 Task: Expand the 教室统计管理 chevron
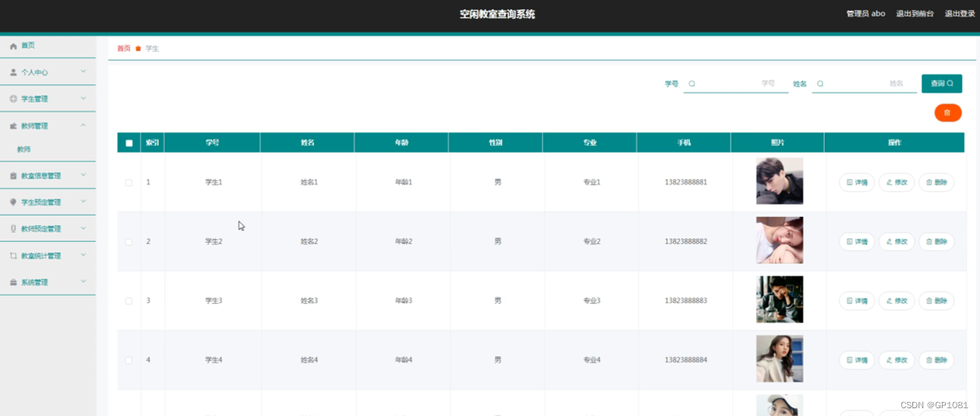[x=83, y=255]
